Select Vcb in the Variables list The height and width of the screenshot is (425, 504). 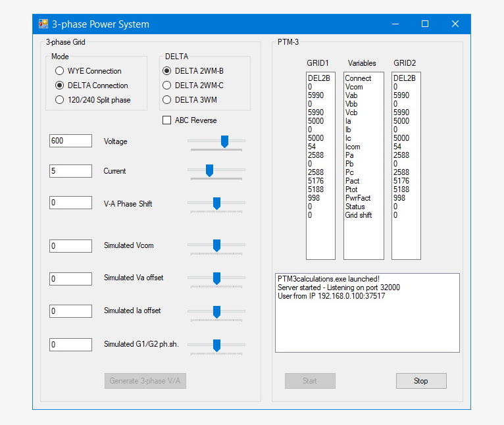pyautogui.click(x=351, y=113)
